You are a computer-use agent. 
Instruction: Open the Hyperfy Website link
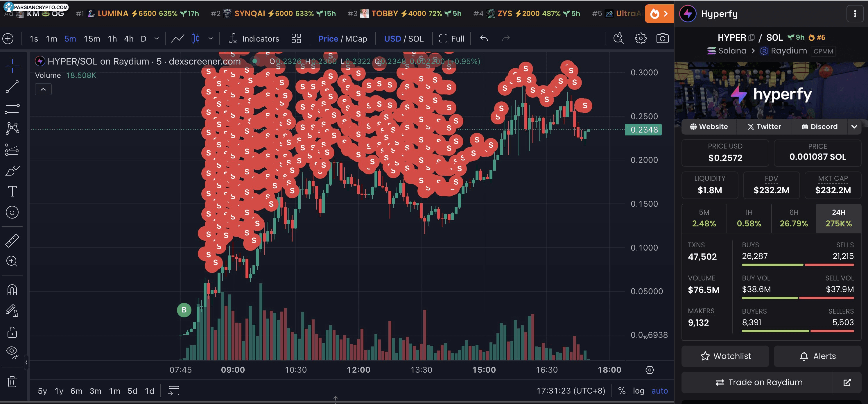pyautogui.click(x=709, y=126)
